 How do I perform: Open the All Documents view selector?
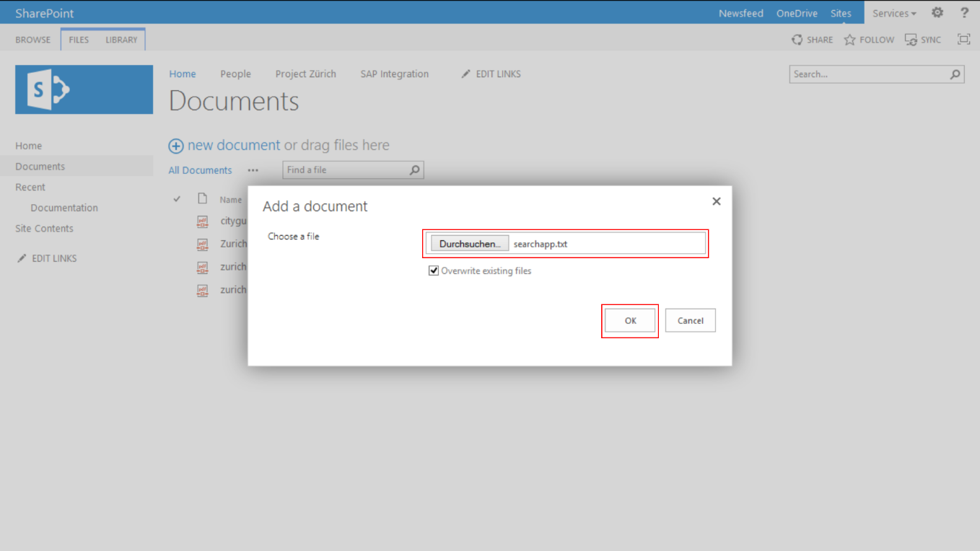[x=200, y=170]
